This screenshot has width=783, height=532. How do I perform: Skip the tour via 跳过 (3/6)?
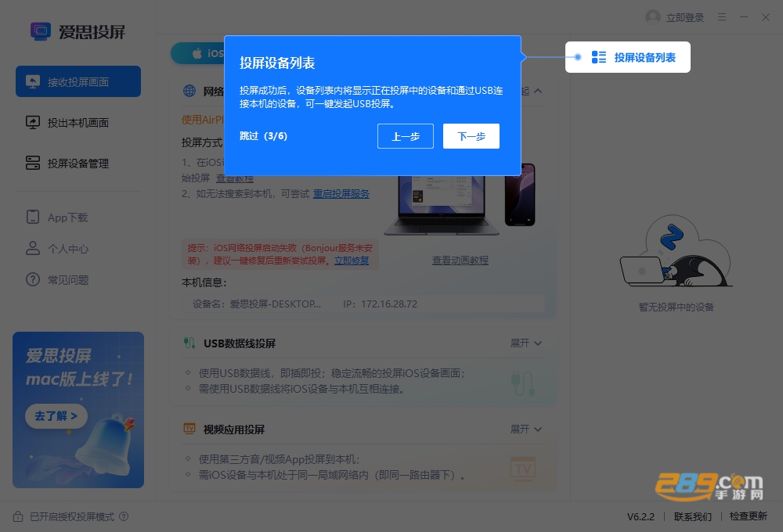pyautogui.click(x=263, y=136)
